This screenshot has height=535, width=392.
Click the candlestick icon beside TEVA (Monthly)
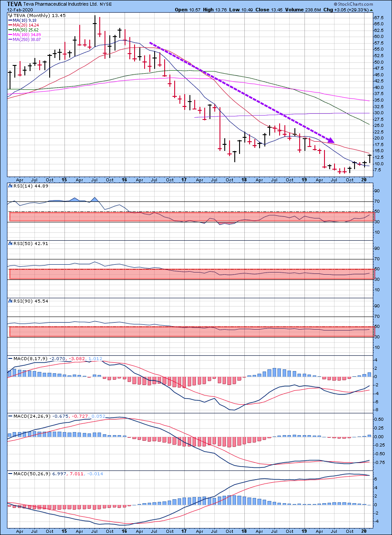[x=10, y=15]
